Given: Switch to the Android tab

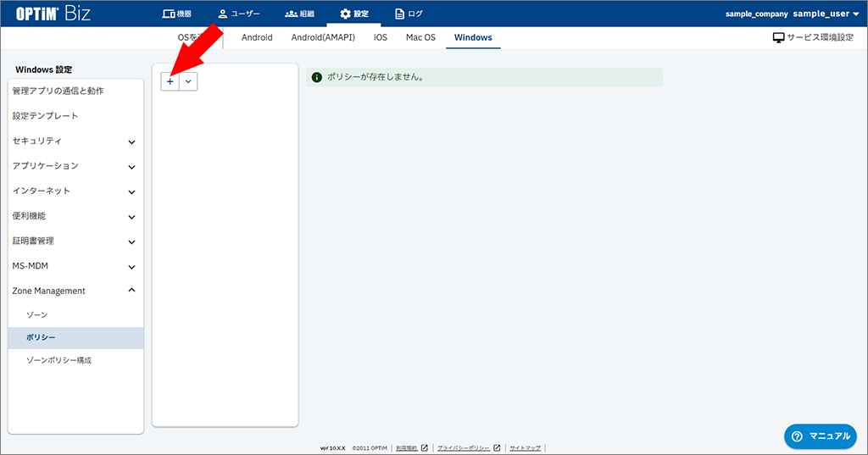Looking at the screenshot, I should tap(257, 37).
